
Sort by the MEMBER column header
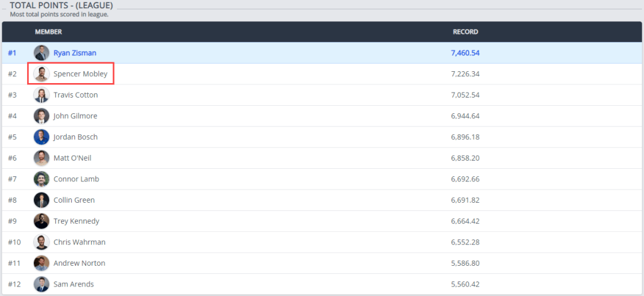click(48, 31)
